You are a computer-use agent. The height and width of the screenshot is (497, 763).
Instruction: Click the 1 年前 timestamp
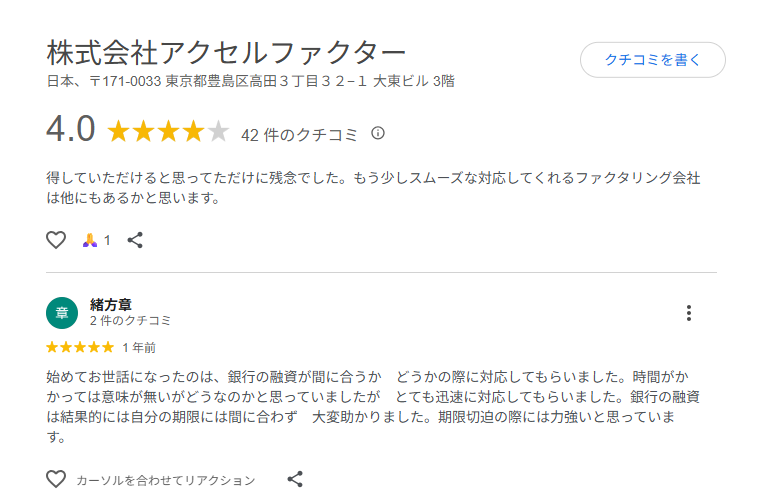coord(138,348)
